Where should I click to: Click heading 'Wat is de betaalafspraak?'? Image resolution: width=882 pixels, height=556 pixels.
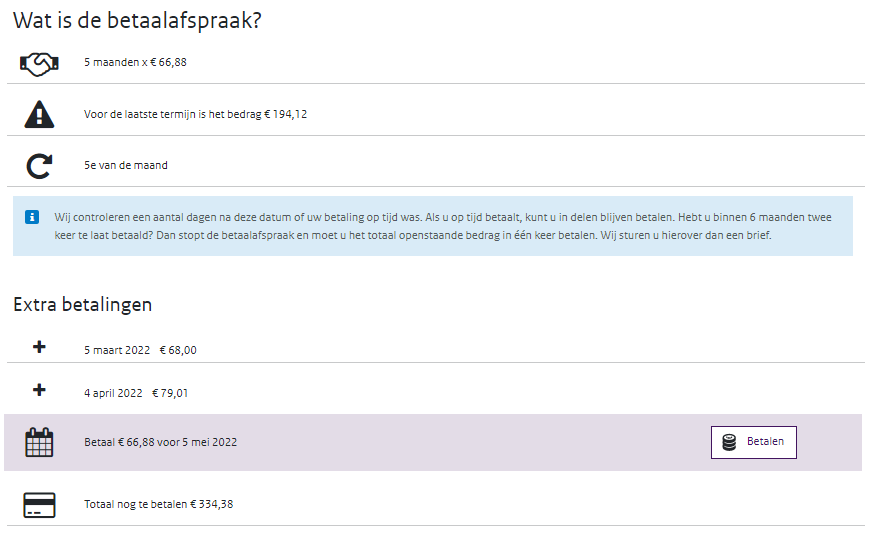pos(137,21)
